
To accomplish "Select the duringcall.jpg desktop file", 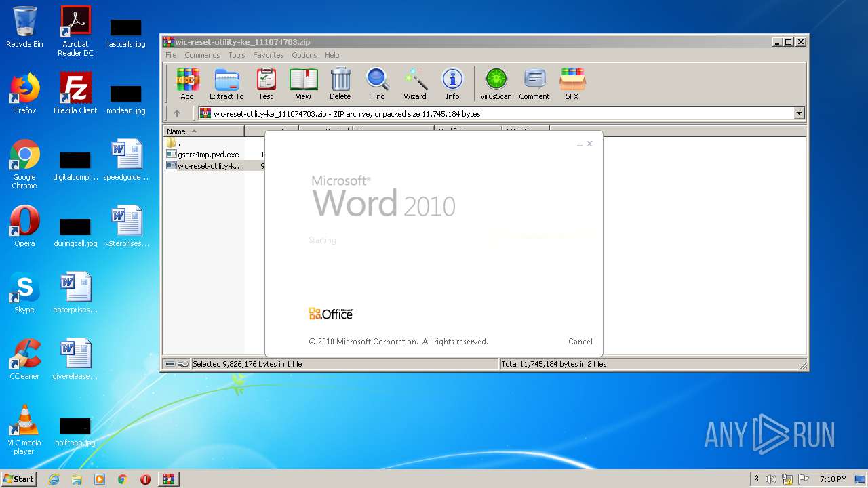I will [x=75, y=232].
